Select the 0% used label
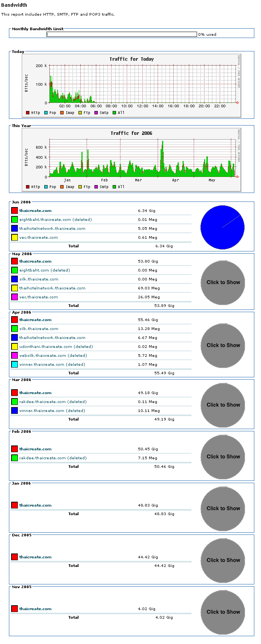The height and width of the screenshot is (644, 261). coord(207,34)
